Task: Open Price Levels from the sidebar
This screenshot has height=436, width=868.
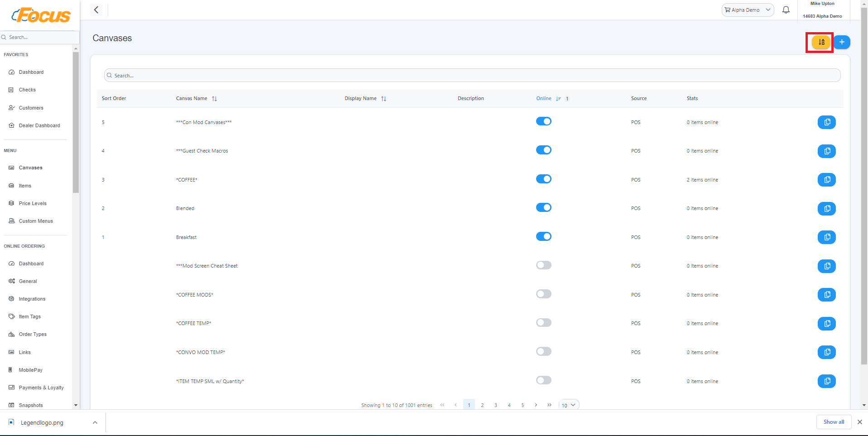Action: pos(33,203)
